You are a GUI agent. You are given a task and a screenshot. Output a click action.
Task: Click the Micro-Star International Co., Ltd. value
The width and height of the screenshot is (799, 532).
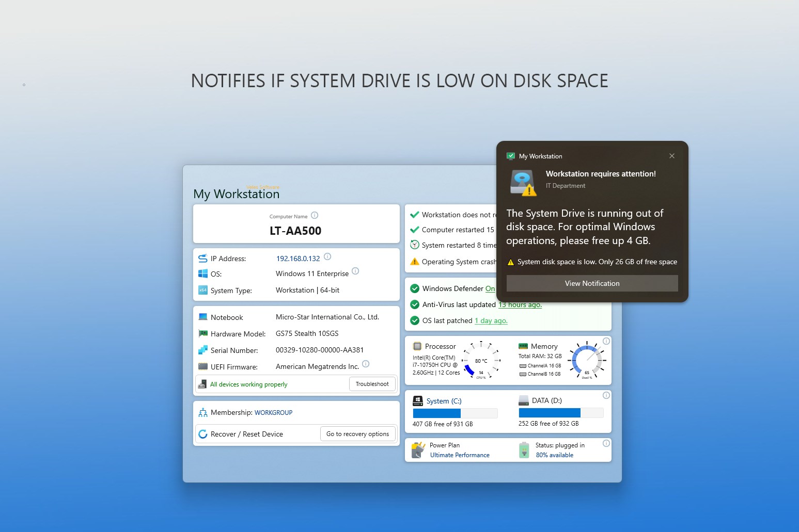click(x=327, y=317)
